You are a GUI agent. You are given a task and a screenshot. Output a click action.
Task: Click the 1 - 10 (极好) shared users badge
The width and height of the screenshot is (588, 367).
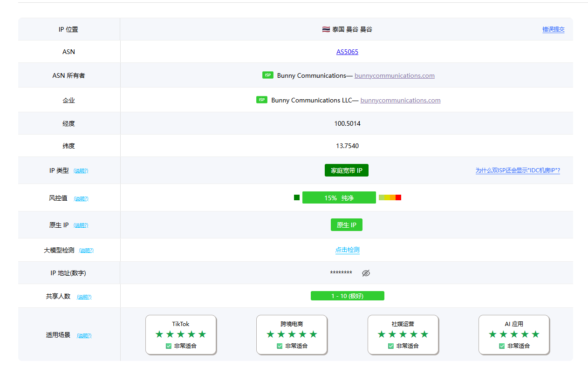point(348,296)
